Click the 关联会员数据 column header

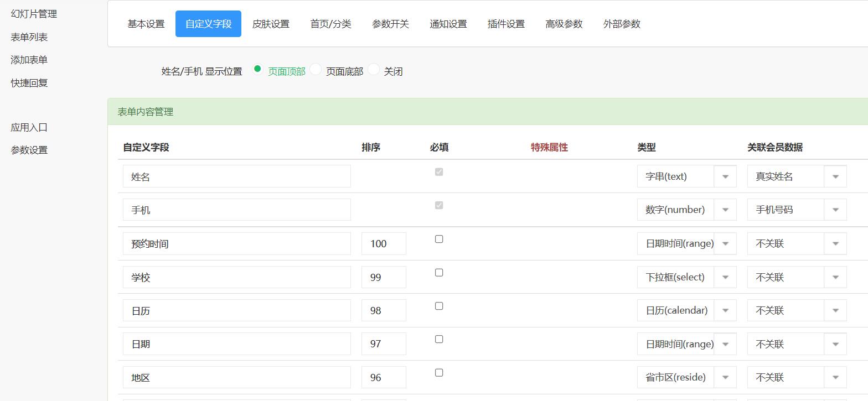775,147
